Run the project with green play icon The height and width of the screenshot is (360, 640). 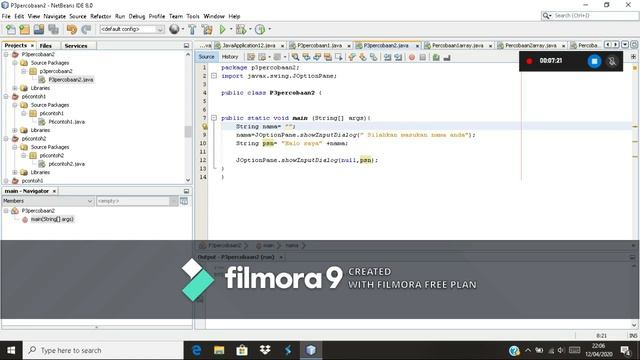(x=222, y=29)
